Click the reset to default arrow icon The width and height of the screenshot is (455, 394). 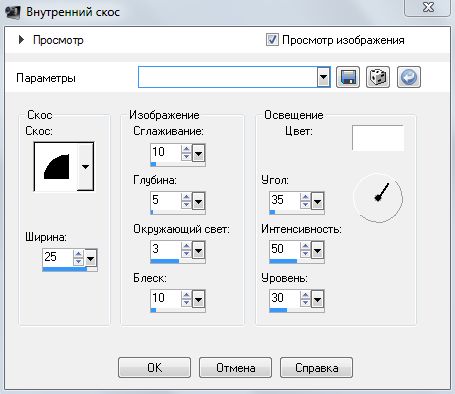pos(409,77)
